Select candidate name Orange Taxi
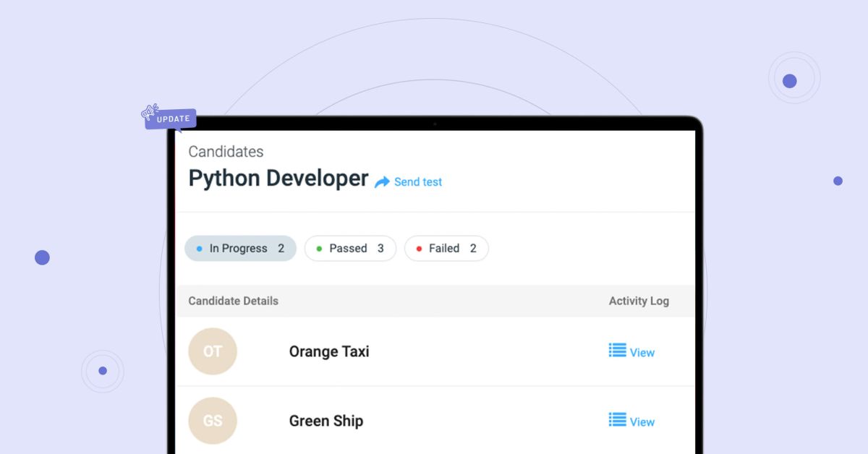The height and width of the screenshot is (454, 868). tap(329, 351)
